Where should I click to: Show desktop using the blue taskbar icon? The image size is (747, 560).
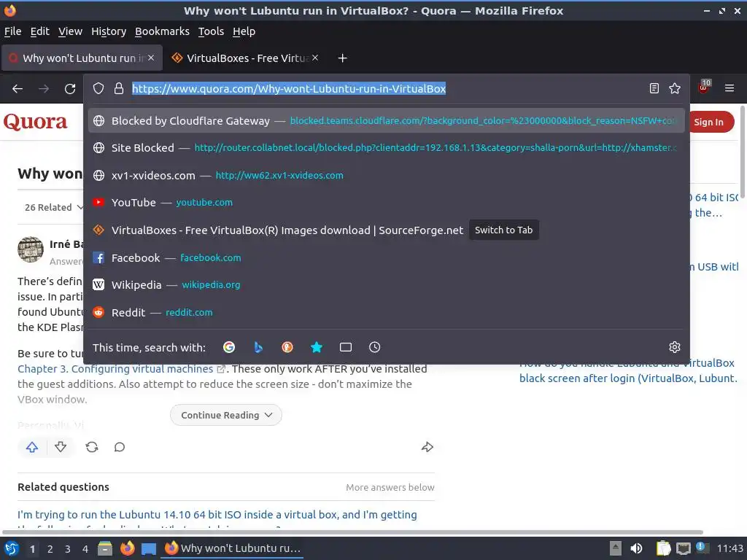[149, 548]
